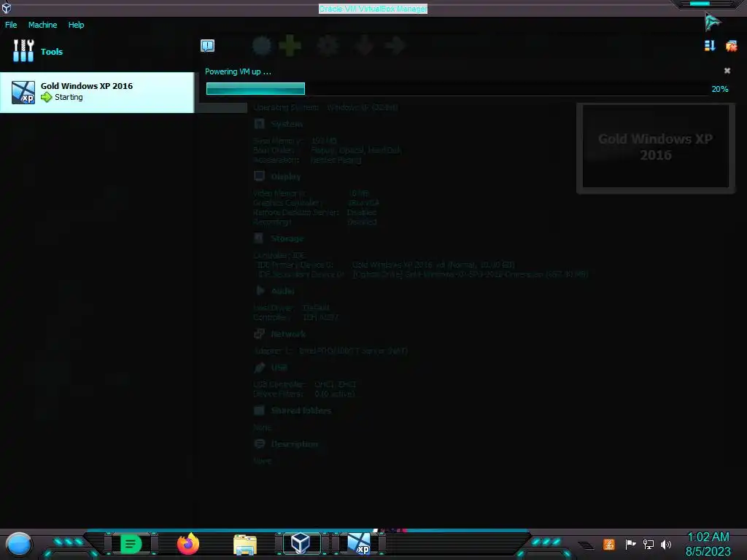Select Gold Windows XP 2016 machine
Image resolution: width=747 pixels, height=560 pixels.
click(97, 93)
